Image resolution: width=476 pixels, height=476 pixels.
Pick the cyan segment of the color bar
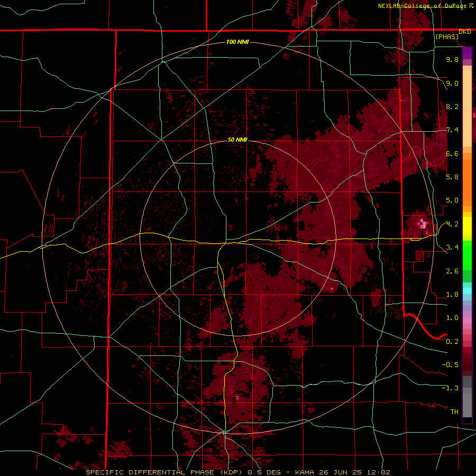point(467,290)
